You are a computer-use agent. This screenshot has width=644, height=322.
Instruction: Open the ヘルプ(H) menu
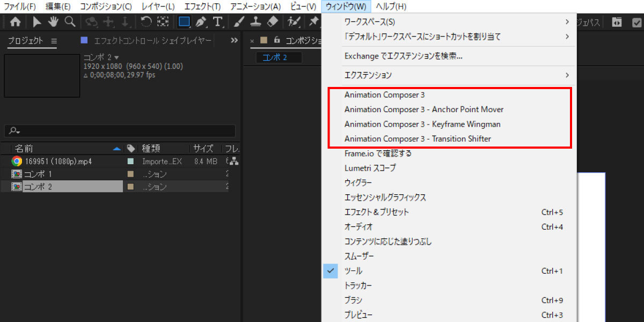click(391, 6)
